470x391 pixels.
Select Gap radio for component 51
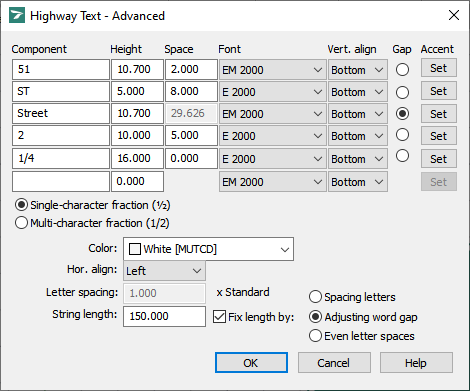pyautogui.click(x=402, y=69)
